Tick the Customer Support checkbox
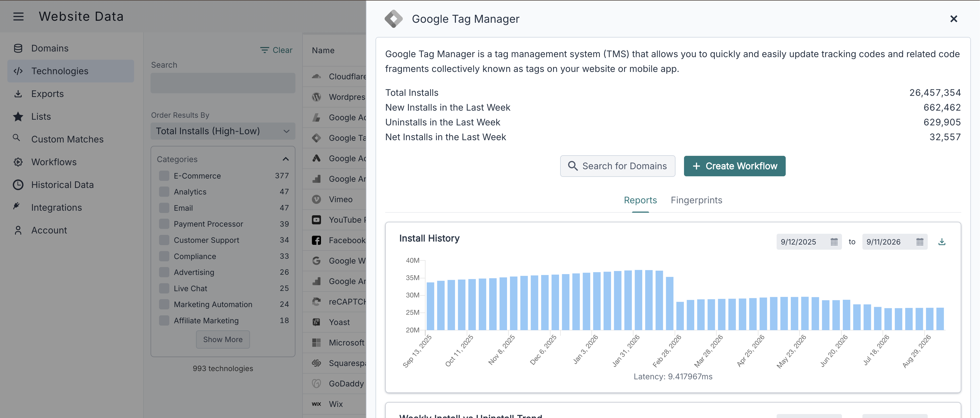The width and height of the screenshot is (980, 418). tap(164, 240)
